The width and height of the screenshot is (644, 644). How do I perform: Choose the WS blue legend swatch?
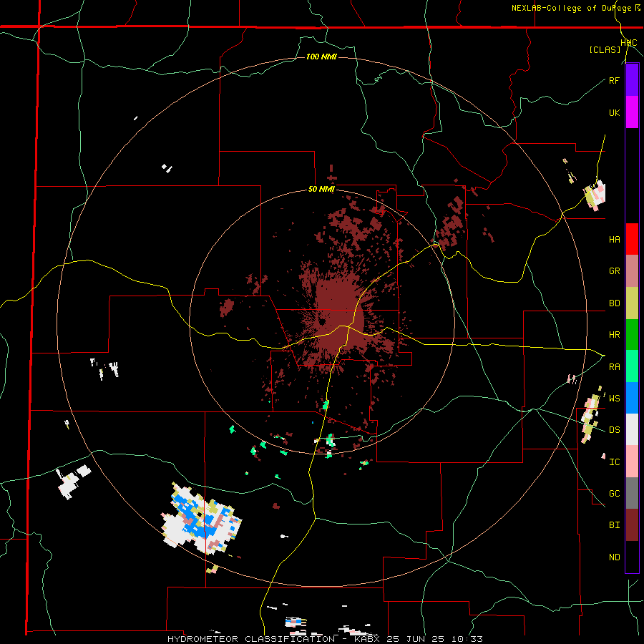click(x=632, y=398)
